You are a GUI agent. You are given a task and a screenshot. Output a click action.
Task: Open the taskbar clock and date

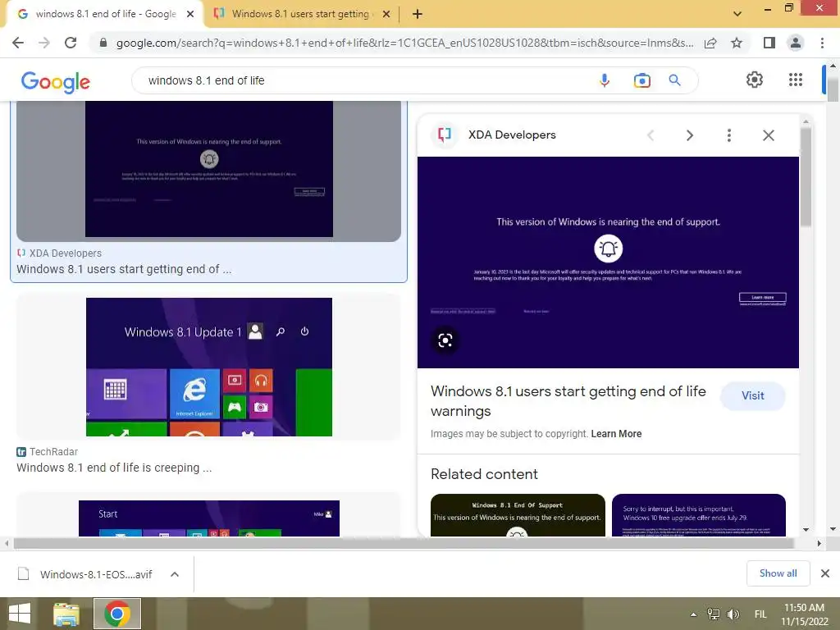804,614
